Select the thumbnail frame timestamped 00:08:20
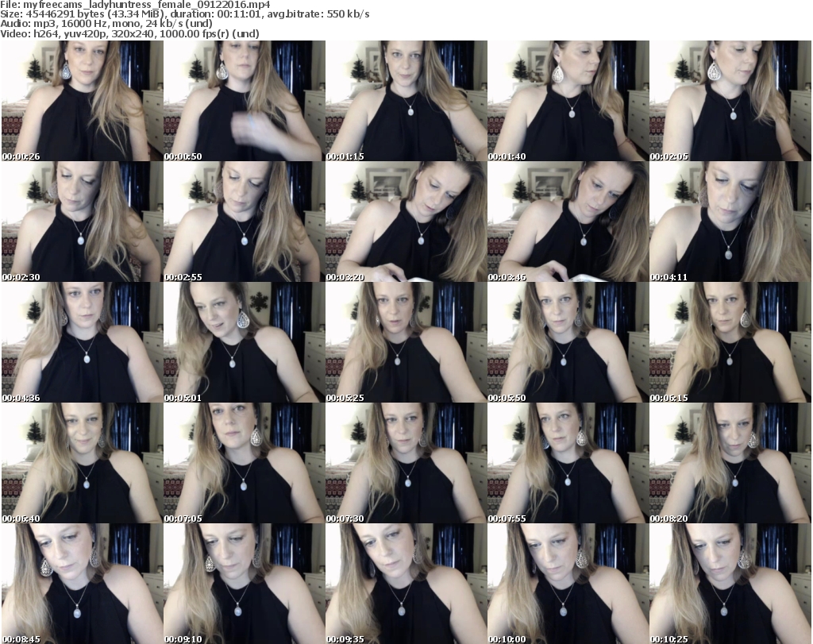The image size is (813, 644). click(x=730, y=463)
